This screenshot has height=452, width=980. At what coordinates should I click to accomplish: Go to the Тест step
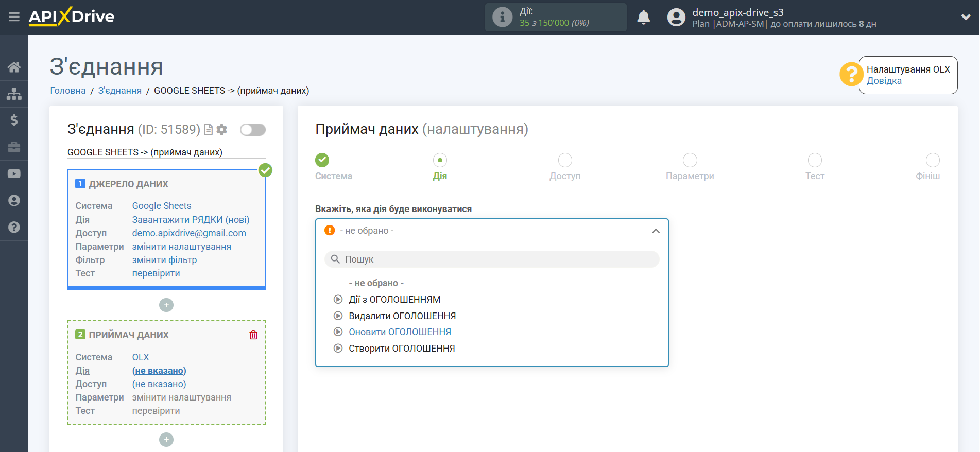pos(815,160)
